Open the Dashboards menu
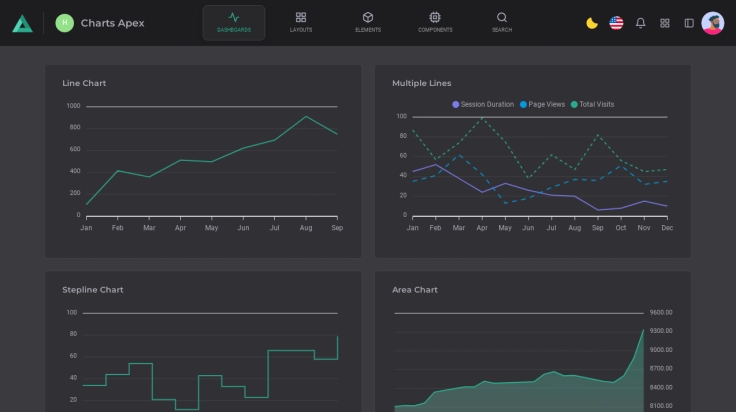736x412 pixels. tap(234, 23)
